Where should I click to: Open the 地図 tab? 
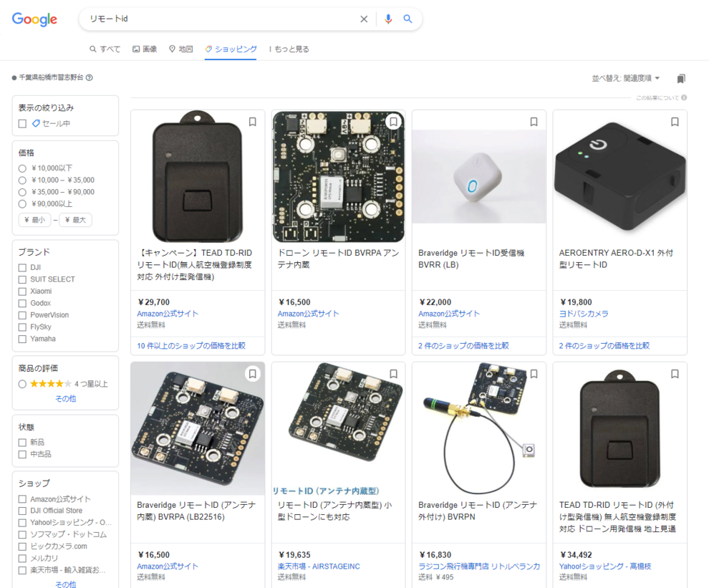[181, 49]
